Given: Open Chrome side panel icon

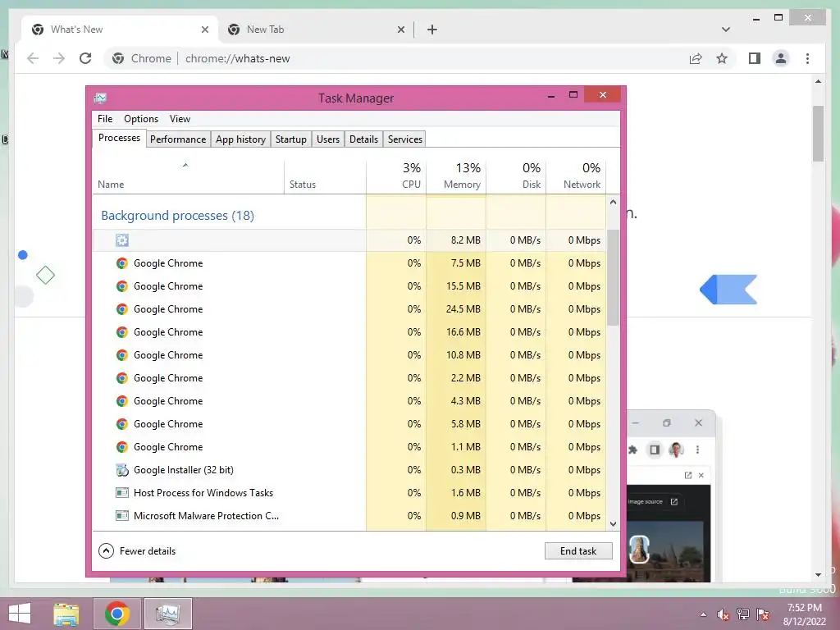Looking at the screenshot, I should 755,58.
